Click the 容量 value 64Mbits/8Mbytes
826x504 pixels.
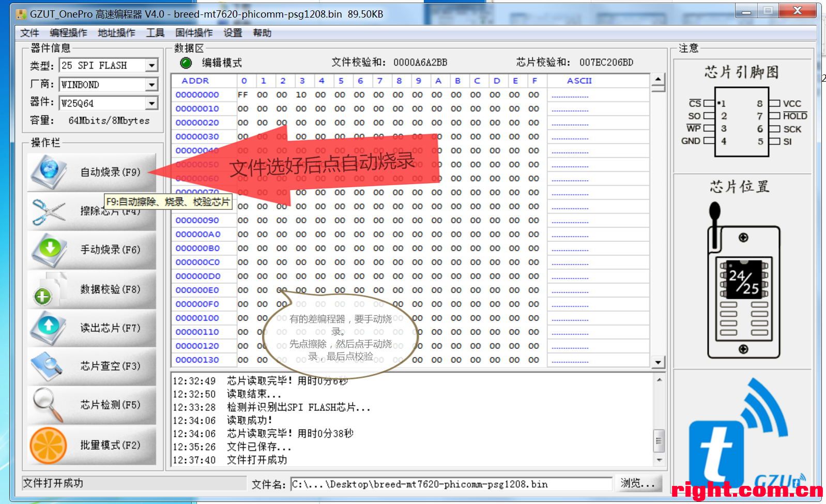pyautogui.click(x=109, y=120)
